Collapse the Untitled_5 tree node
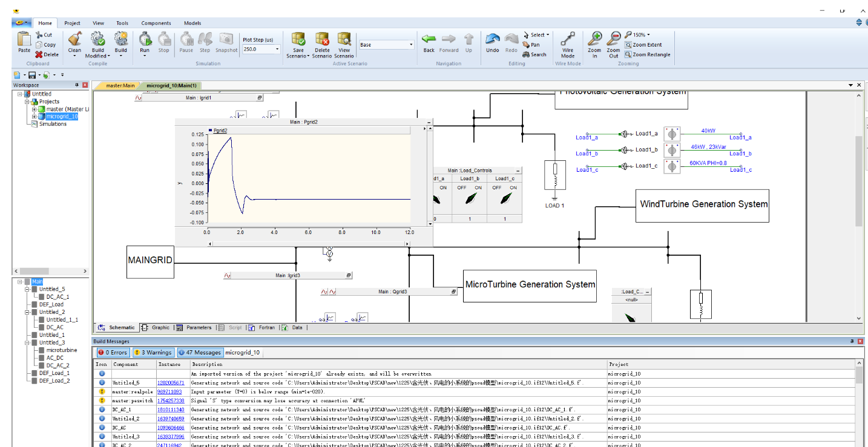This screenshot has height=447, width=868. (27, 289)
